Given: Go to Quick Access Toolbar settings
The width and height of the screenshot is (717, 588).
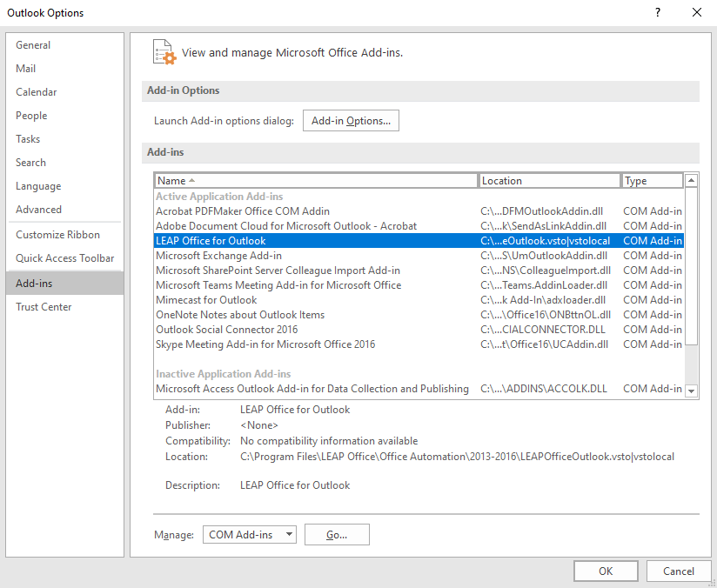Looking at the screenshot, I should point(64,258).
